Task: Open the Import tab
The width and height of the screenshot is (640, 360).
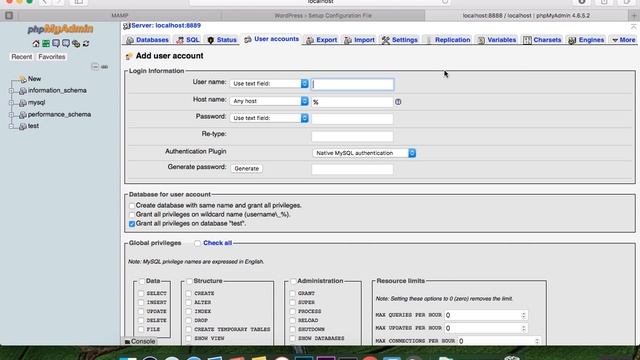Action: coord(359,40)
